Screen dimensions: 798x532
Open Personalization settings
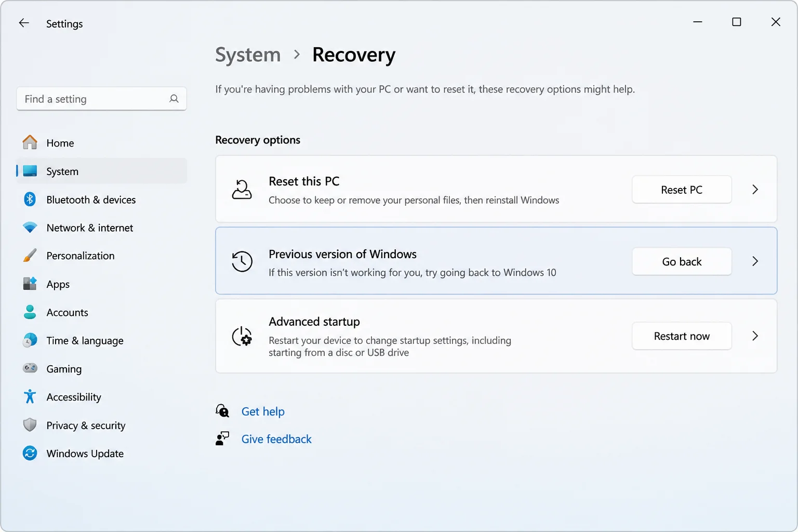(x=102, y=256)
